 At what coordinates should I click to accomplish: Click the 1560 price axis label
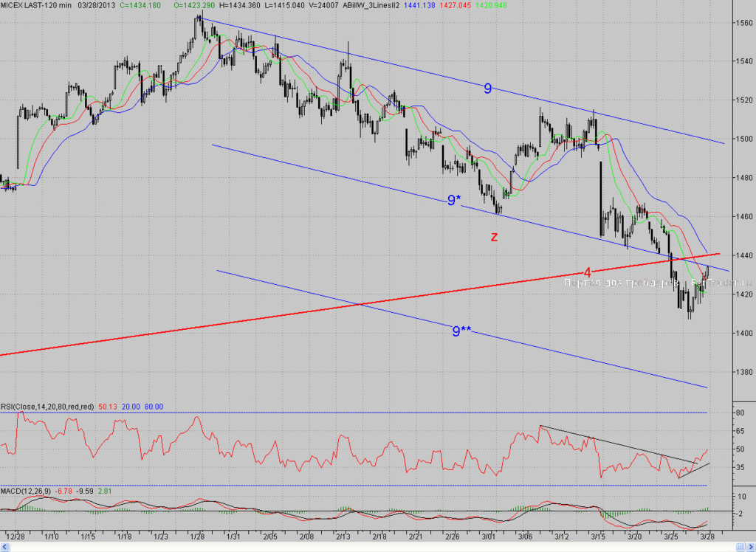tap(743, 23)
